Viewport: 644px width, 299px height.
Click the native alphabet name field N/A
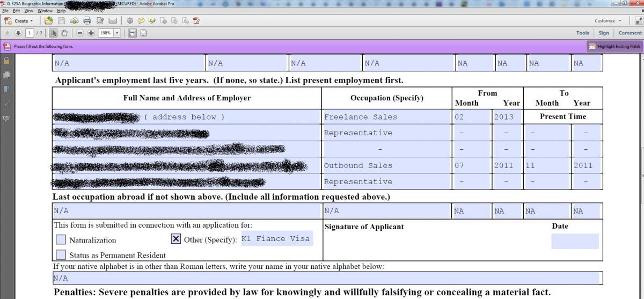coord(326,278)
